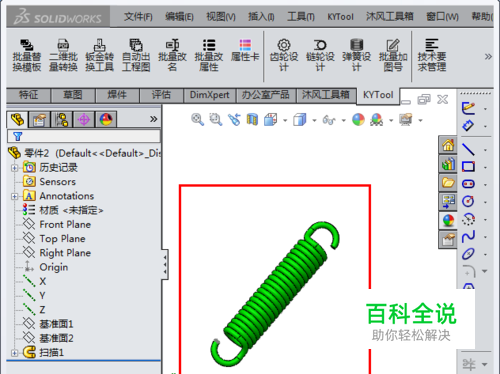
Task: Open 技术要求管理 tool
Action: point(432,55)
